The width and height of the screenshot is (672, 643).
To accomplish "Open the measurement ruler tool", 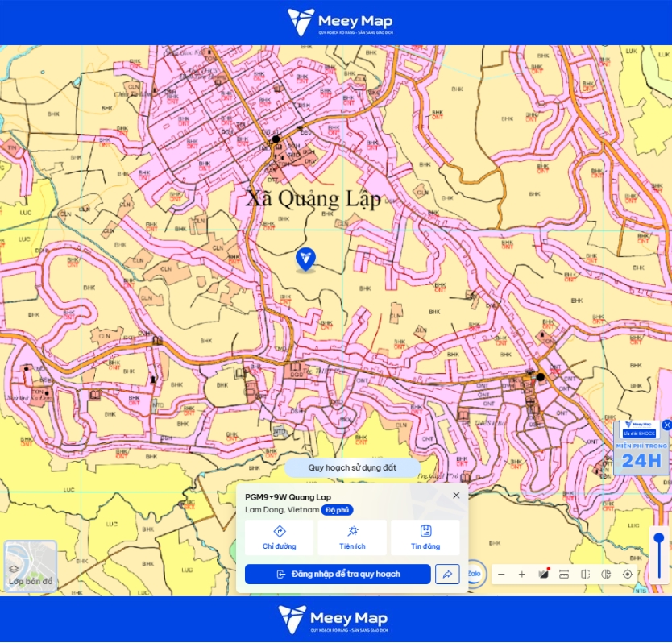I will 564,575.
